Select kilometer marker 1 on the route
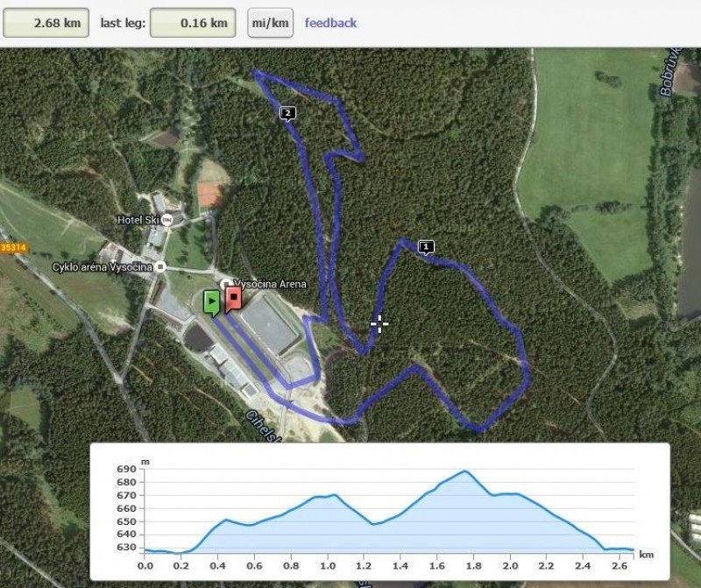This screenshot has width=701, height=588. (426, 247)
